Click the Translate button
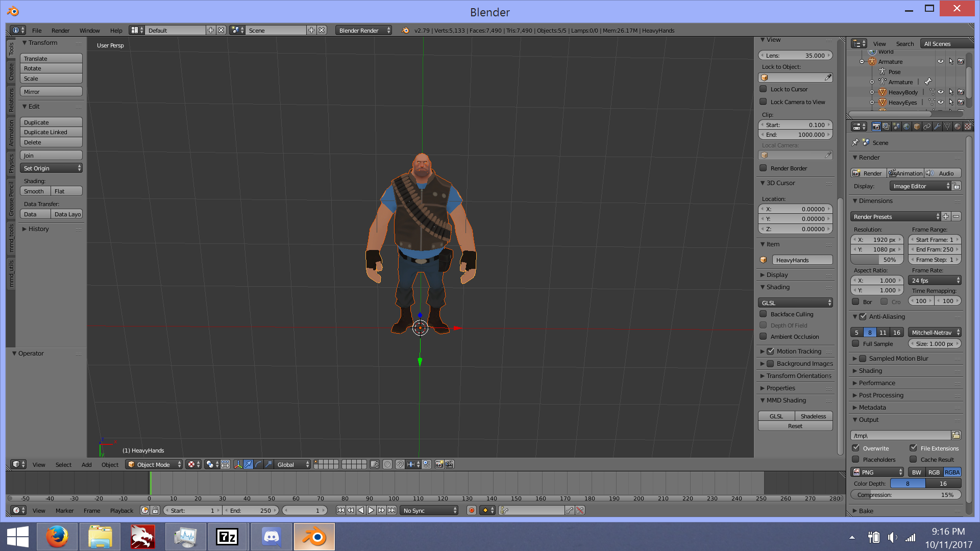This screenshot has height=551, width=980. tap(51, 58)
